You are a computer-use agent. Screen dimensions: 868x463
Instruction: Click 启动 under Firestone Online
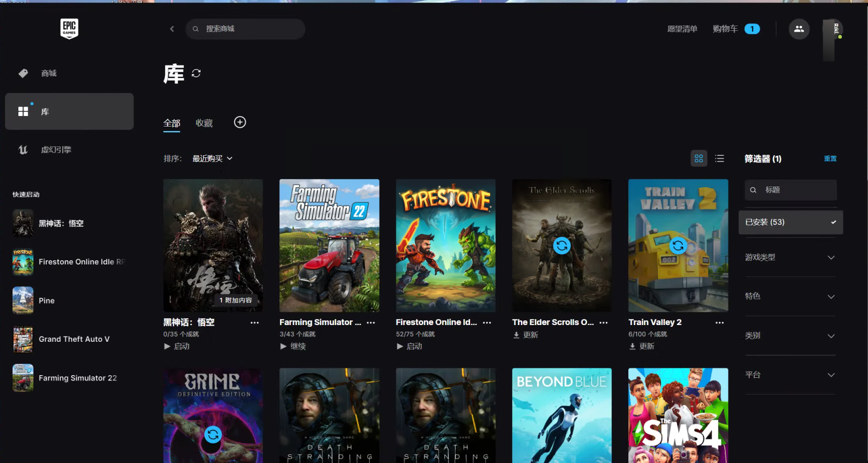409,346
